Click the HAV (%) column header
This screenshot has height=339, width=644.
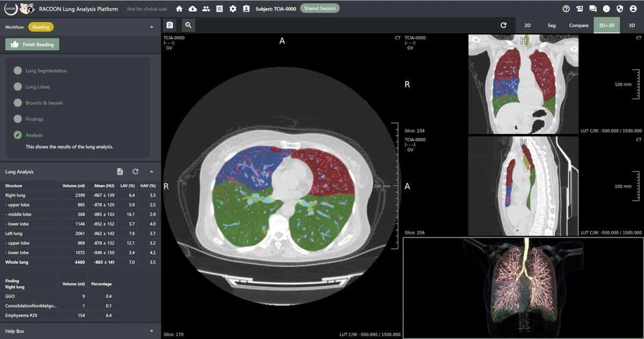tap(148, 186)
